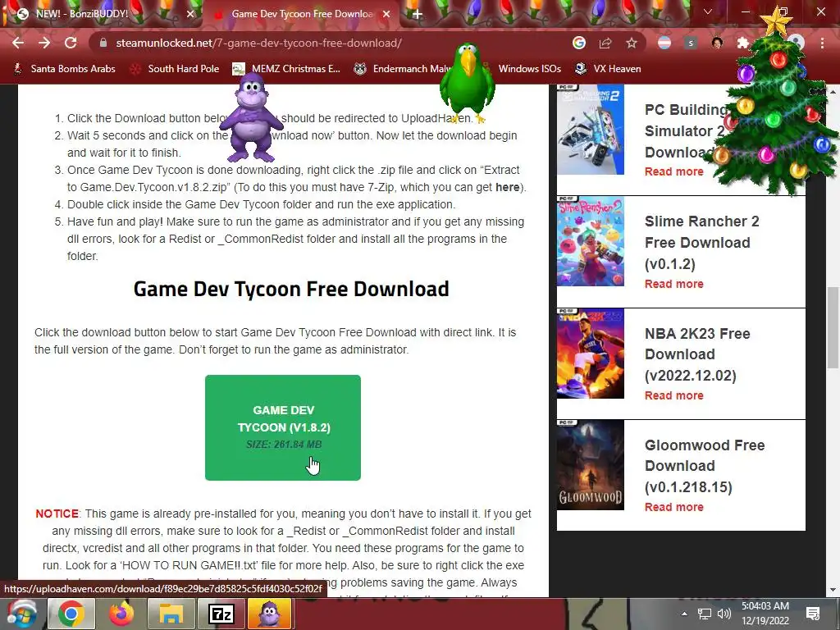Click the 'here' link for 7-Zip
The image size is (840, 630).
[x=507, y=187]
